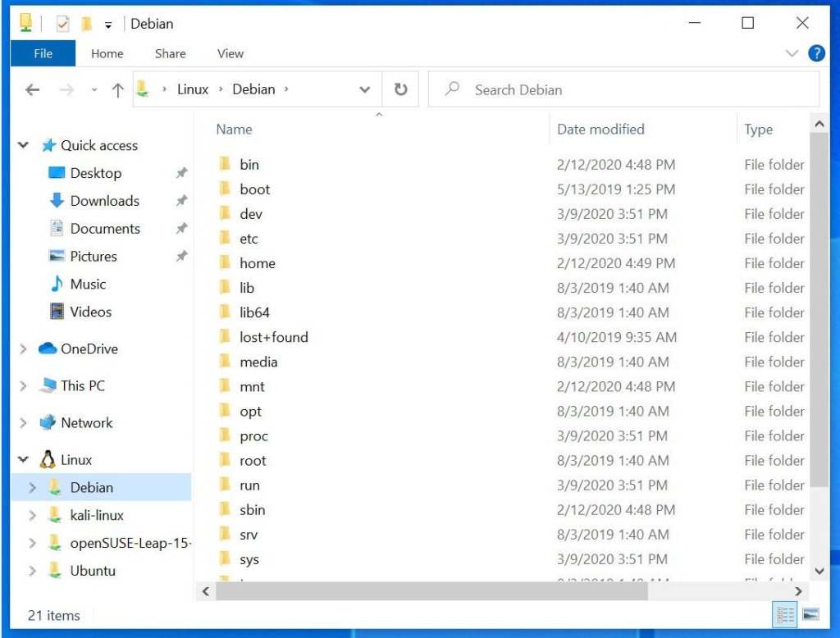Switch to details view using status bar icon
Screen dimensions: 840x638
[x=783, y=613]
